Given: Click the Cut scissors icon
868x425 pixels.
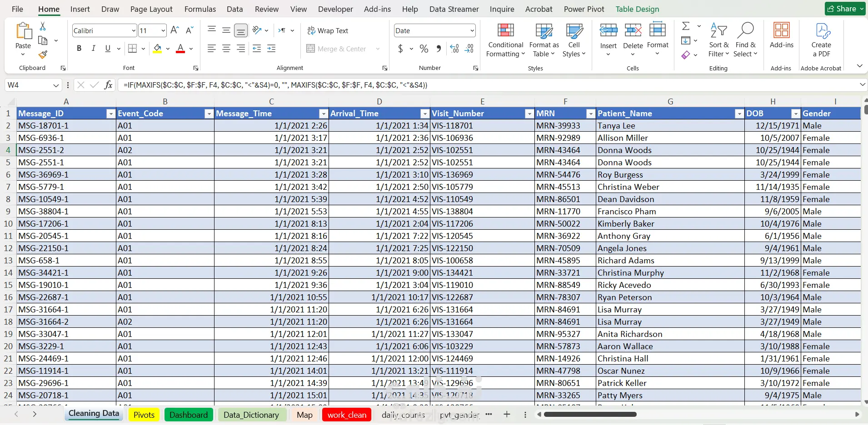Looking at the screenshot, I should coord(43,26).
